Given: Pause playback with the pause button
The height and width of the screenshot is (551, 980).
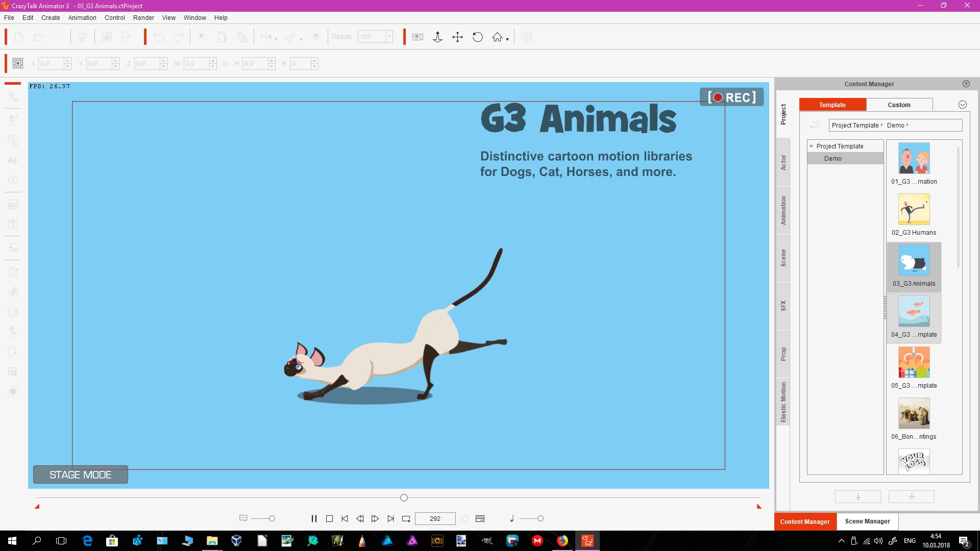Looking at the screenshot, I should pyautogui.click(x=314, y=518).
